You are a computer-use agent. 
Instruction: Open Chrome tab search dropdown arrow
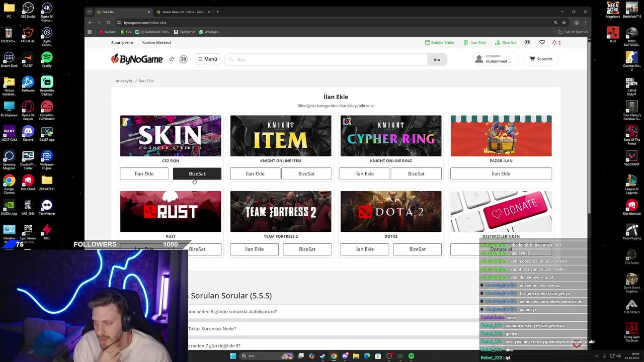coord(89,12)
